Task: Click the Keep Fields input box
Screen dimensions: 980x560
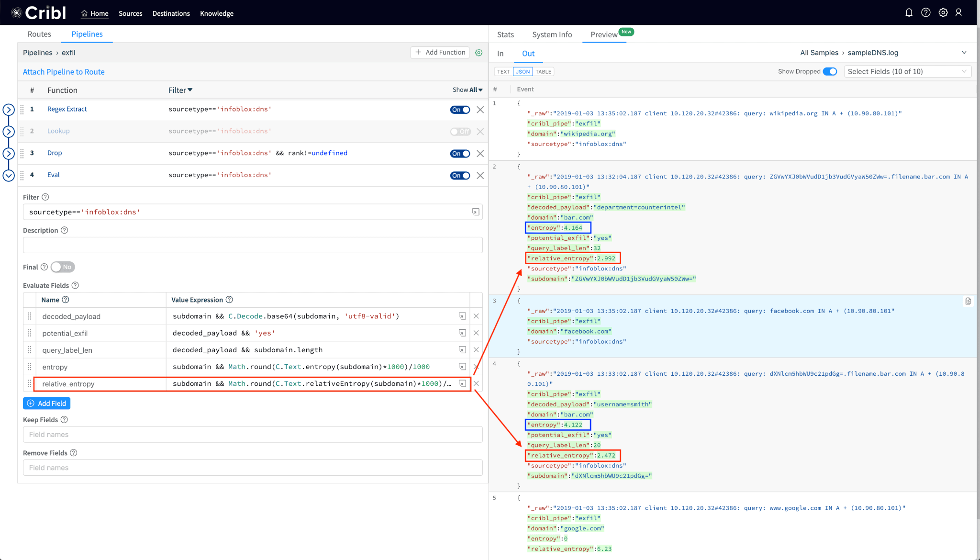Action: (x=253, y=435)
